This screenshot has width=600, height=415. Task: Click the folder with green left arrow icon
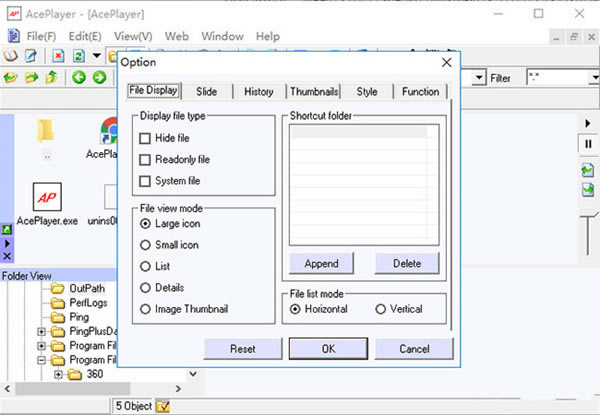[10, 78]
